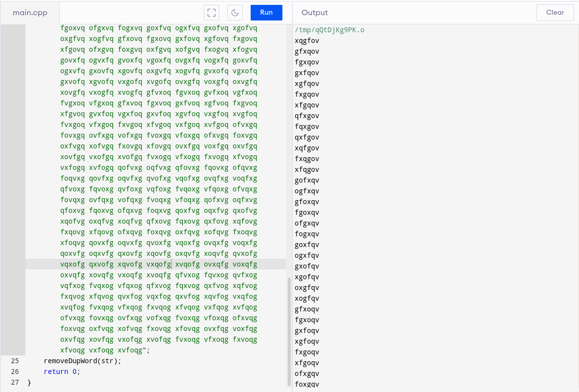Click line number 27 in the gutter
579x392 pixels.
[15, 382]
